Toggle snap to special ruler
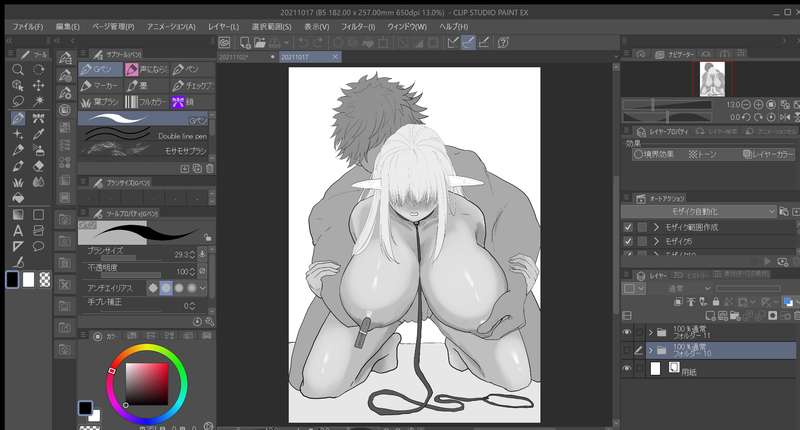The image size is (800, 430). (x=468, y=43)
